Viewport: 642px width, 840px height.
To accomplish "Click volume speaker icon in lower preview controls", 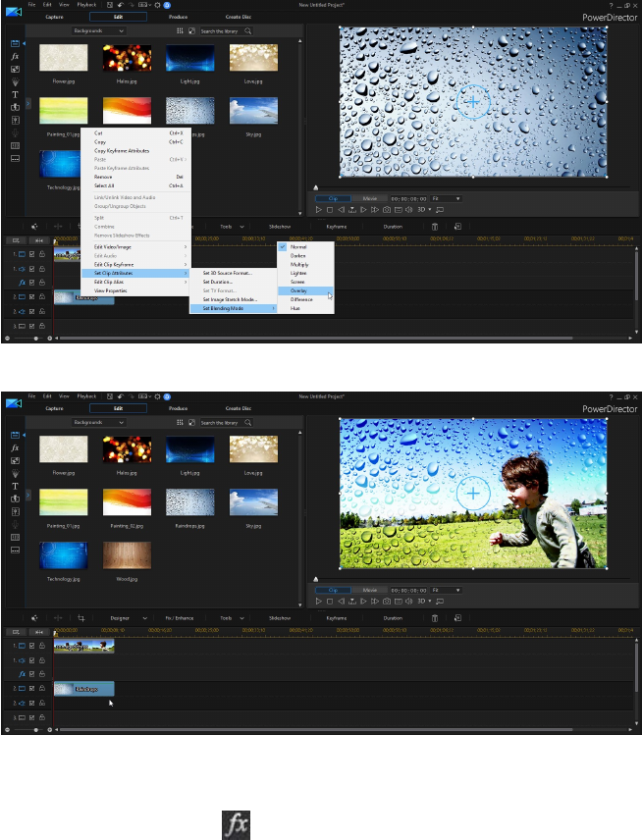I will point(409,602).
